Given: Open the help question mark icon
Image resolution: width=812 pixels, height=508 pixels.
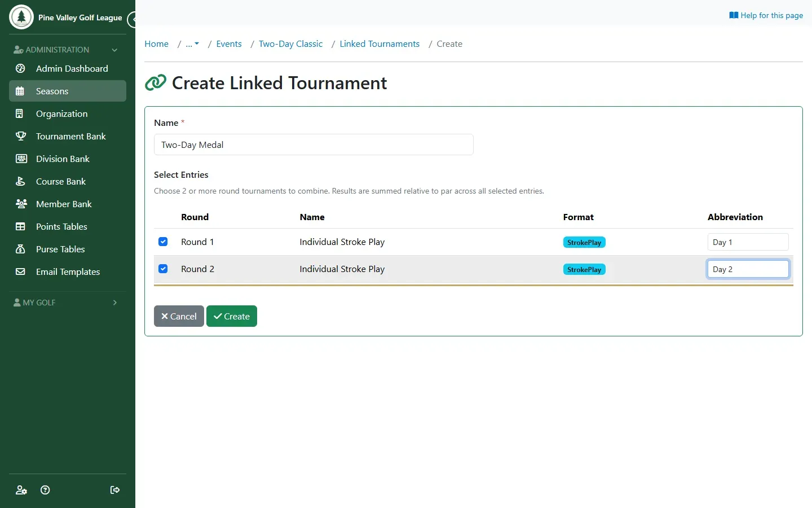Looking at the screenshot, I should [x=46, y=490].
